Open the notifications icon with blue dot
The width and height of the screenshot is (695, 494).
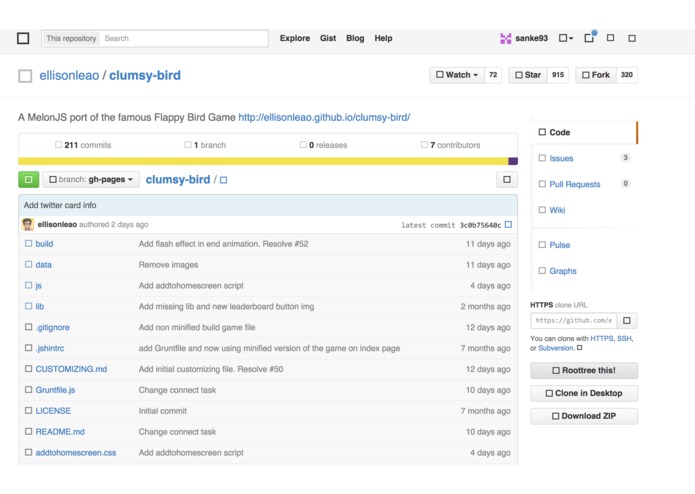[590, 37]
